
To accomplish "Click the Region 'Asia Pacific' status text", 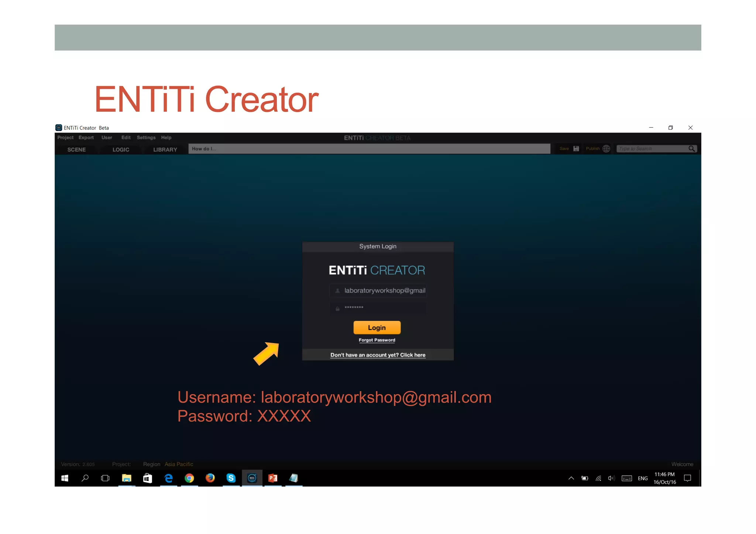I will tap(179, 464).
